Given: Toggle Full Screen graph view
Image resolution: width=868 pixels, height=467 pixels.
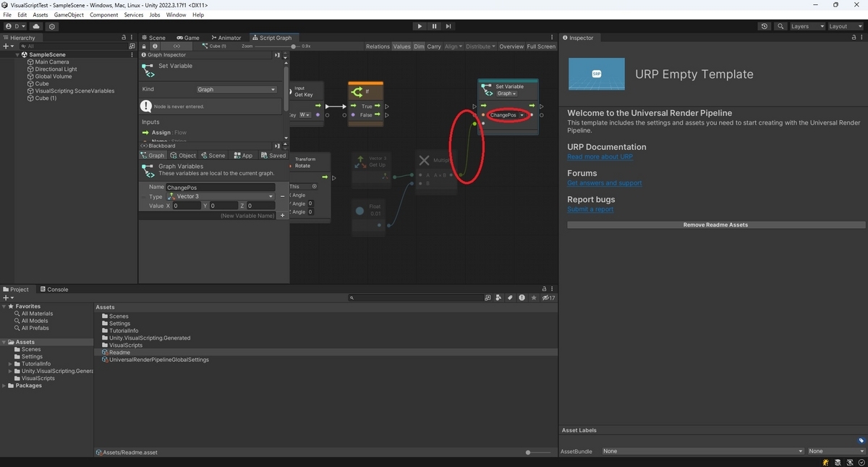Looking at the screenshot, I should pos(541,46).
